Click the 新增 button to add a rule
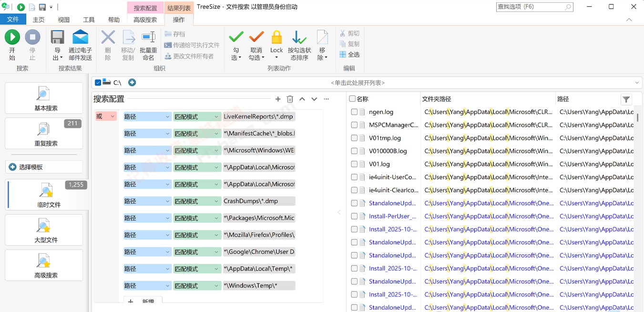This screenshot has width=644, height=312. [x=143, y=302]
